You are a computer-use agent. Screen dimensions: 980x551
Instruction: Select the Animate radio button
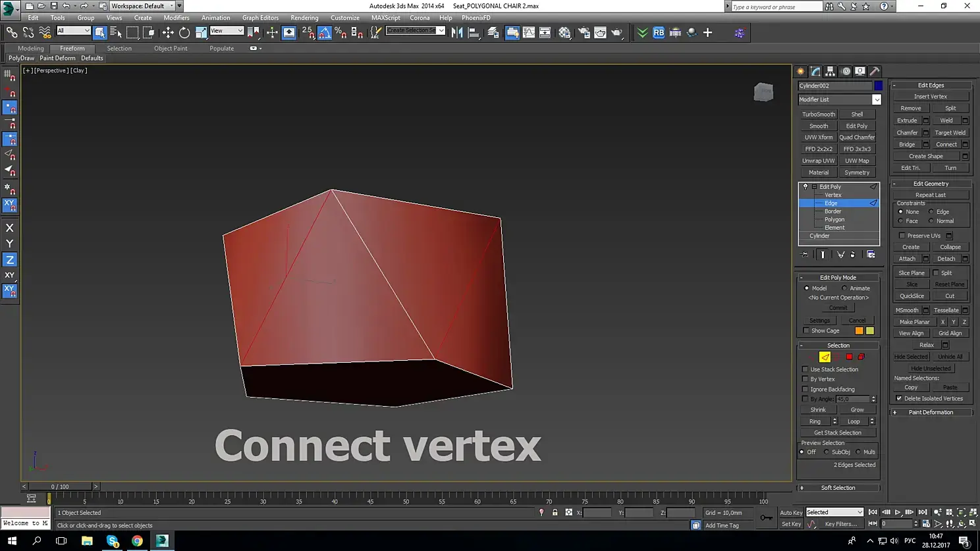coord(844,288)
